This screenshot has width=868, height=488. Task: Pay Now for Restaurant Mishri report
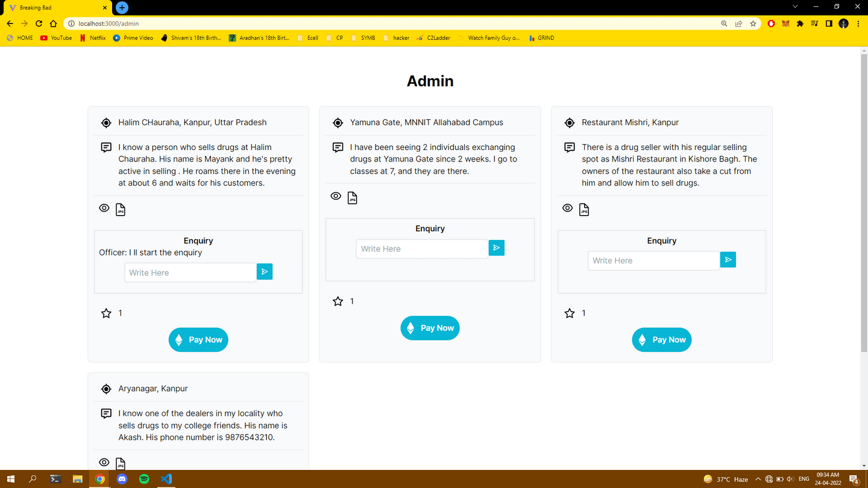coord(662,340)
